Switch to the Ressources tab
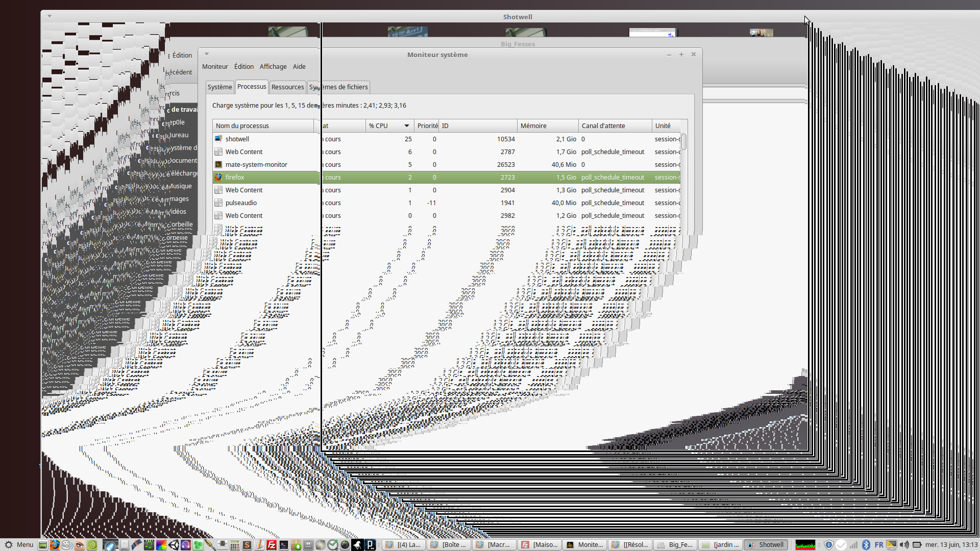This screenshot has width=980, height=551. click(287, 87)
